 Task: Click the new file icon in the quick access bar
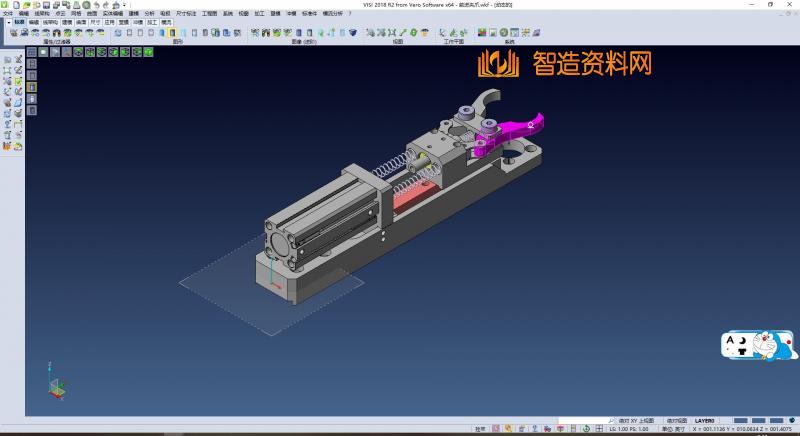pos(16,5)
